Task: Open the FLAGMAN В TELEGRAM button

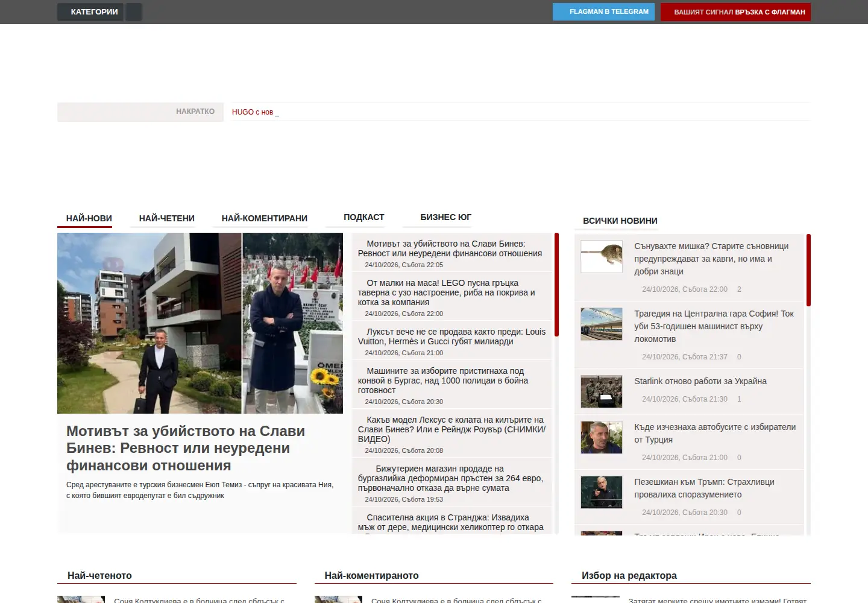Action: click(x=603, y=11)
